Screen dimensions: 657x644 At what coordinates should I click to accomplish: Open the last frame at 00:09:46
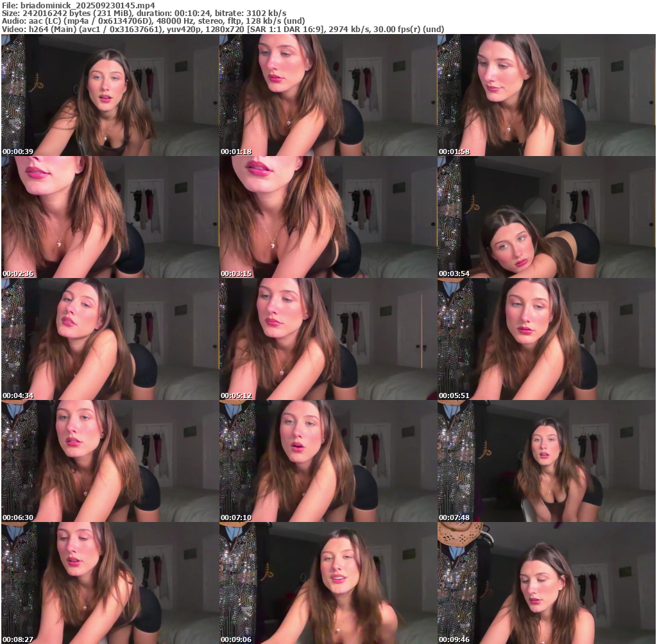tap(546, 583)
